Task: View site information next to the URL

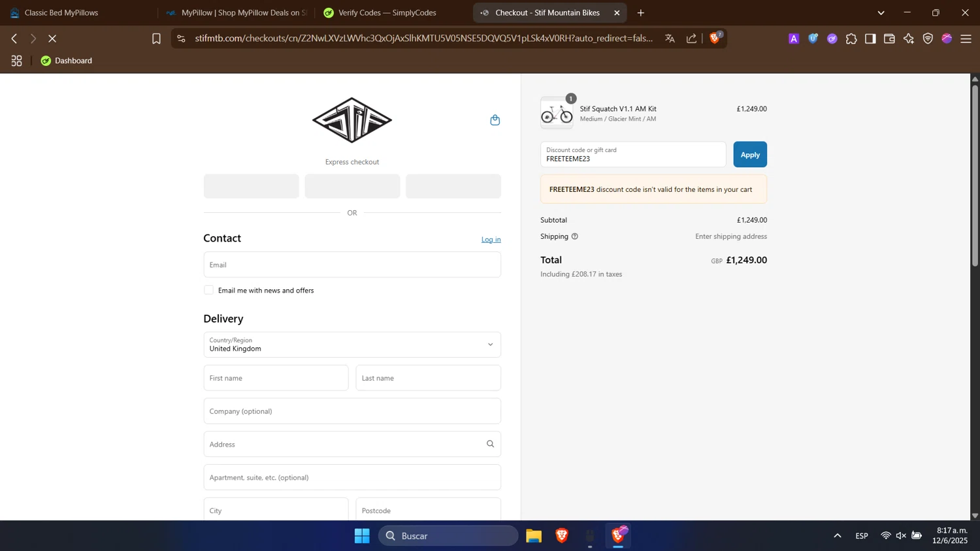Action: [x=181, y=39]
